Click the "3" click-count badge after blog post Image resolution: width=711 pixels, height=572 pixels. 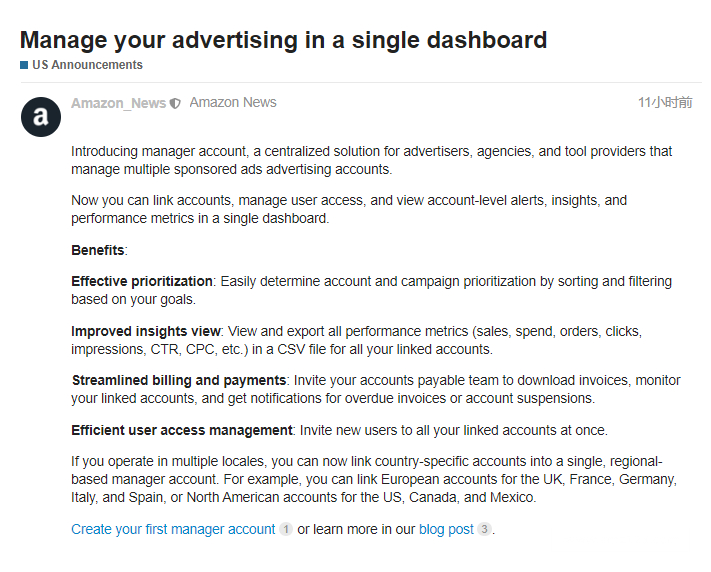pos(484,529)
